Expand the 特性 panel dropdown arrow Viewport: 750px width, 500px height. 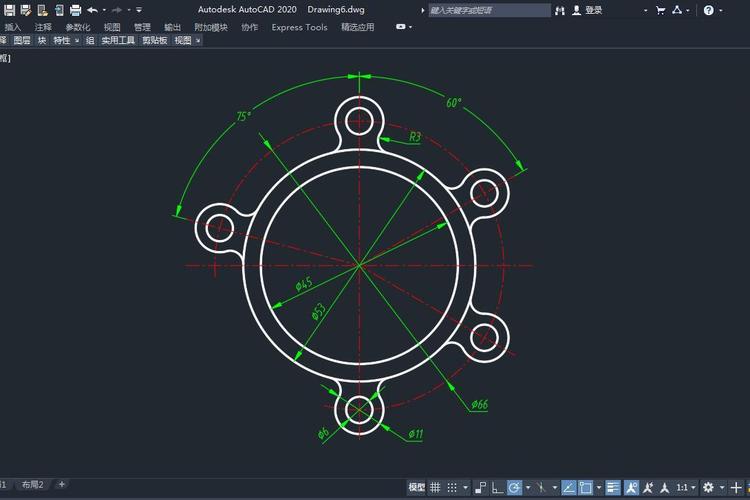click(x=78, y=41)
